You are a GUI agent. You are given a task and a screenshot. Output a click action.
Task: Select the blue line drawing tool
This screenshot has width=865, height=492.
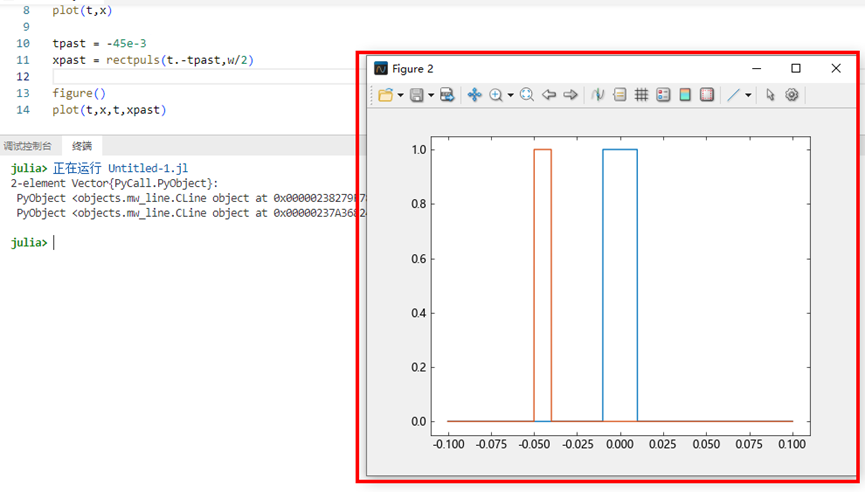point(733,95)
